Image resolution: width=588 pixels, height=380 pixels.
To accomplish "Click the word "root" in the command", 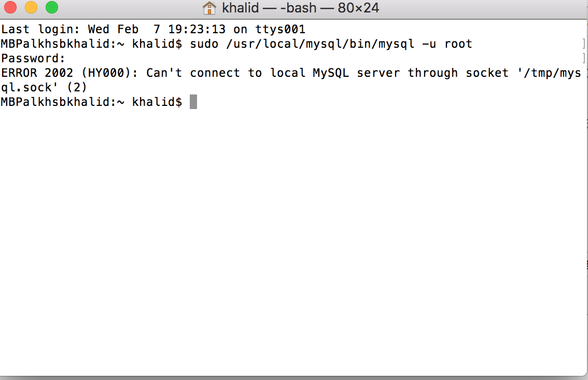I will pyautogui.click(x=458, y=44).
